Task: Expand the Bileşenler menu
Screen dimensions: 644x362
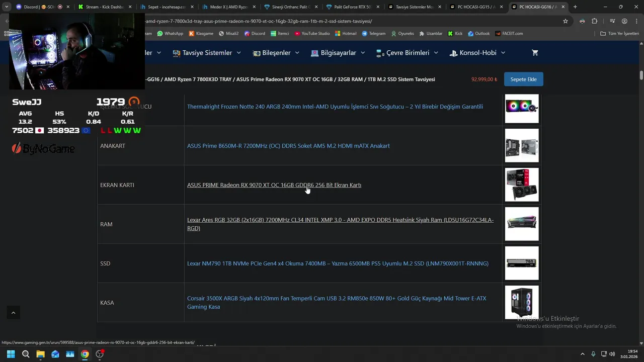Action: click(276, 53)
